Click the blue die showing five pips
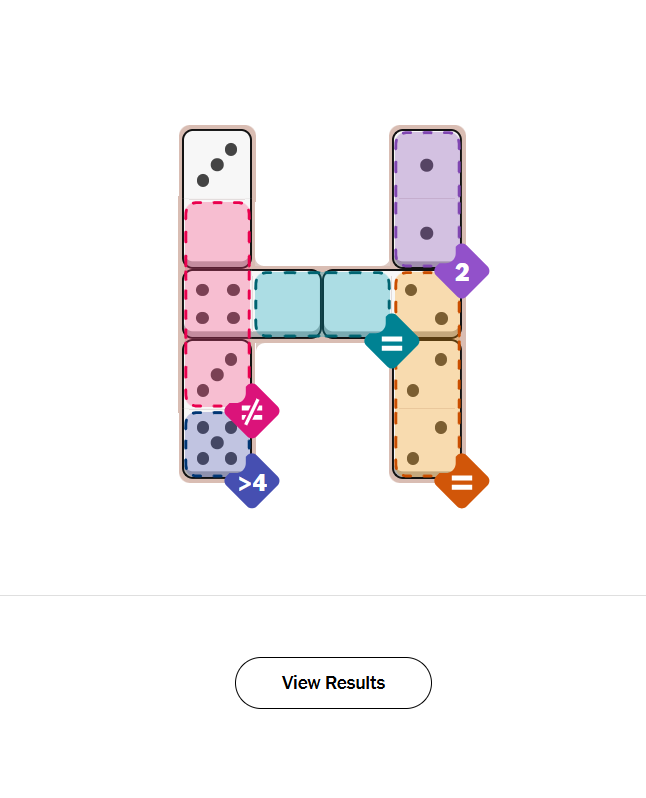The height and width of the screenshot is (798, 646). point(215,442)
